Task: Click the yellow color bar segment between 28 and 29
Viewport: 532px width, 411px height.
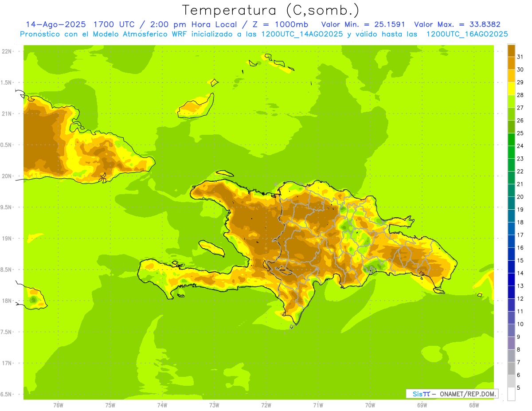Action: pos(511,89)
